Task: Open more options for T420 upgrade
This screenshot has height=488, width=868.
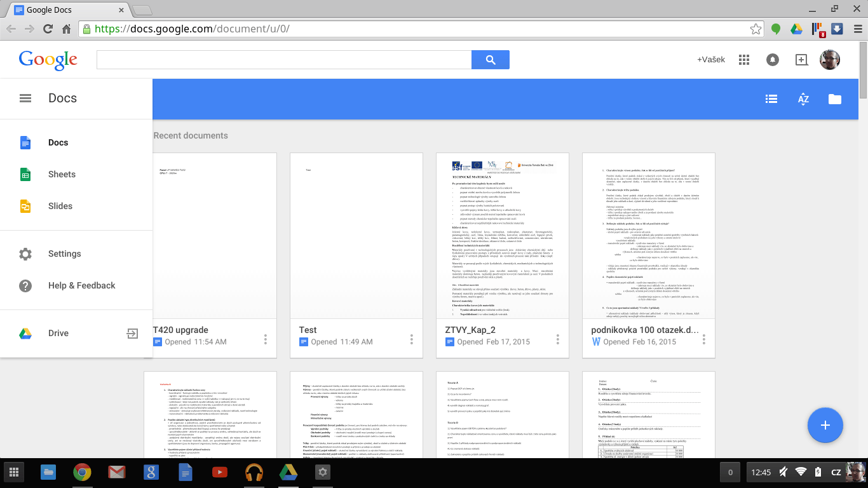Action: click(266, 339)
